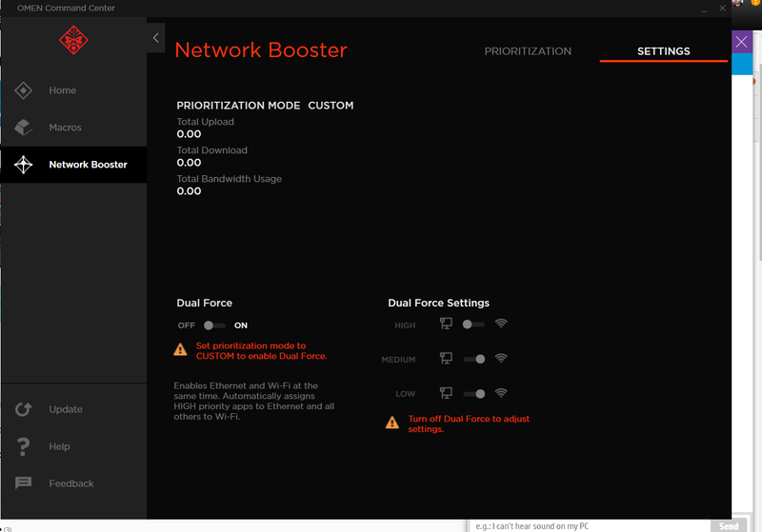Toggle the Dual Force OFF/ON switch
This screenshot has height=532, width=762.
[215, 325]
